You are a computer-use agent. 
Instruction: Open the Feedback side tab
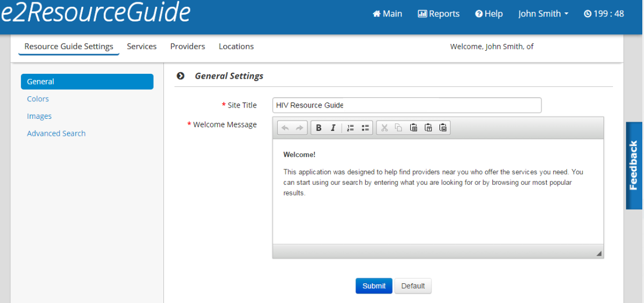pyautogui.click(x=634, y=166)
